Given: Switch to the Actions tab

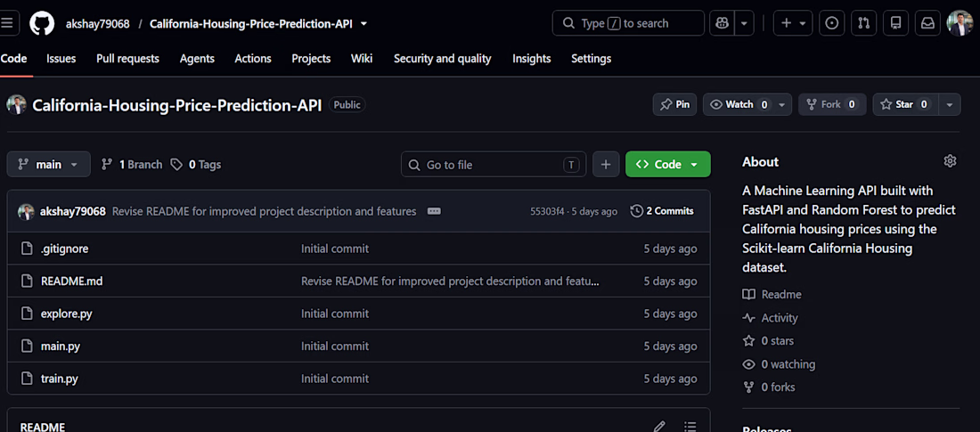Looking at the screenshot, I should pyautogui.click(x=253, y=59).
